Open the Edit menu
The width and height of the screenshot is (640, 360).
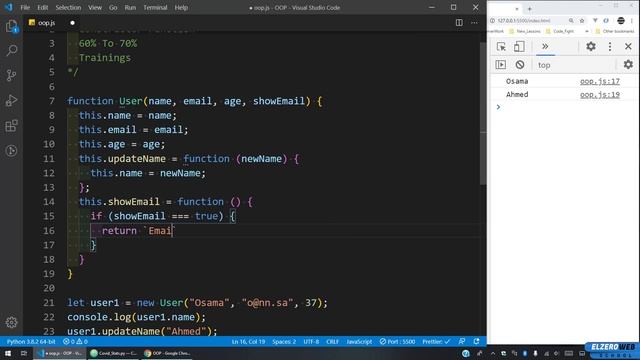pyautogui.click(x=42, y=7)
